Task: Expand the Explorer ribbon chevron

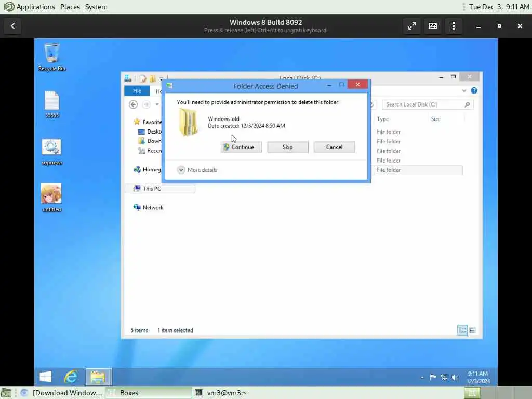Action: [464, 90]
